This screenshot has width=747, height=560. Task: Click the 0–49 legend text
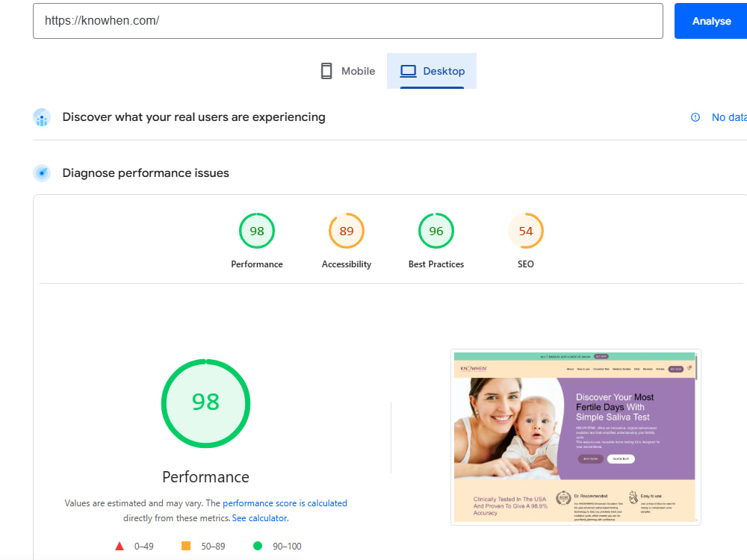[144, 547]
